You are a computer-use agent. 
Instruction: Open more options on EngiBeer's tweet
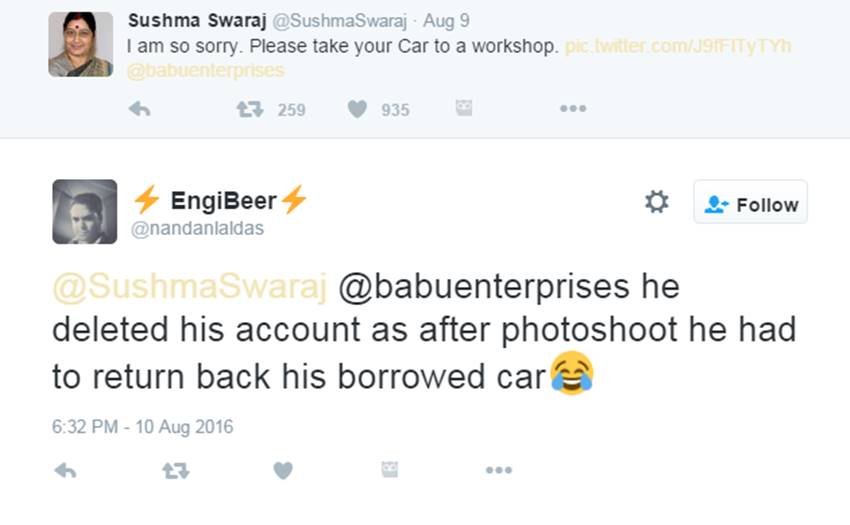pyautogui.click(x=498, y=470)
